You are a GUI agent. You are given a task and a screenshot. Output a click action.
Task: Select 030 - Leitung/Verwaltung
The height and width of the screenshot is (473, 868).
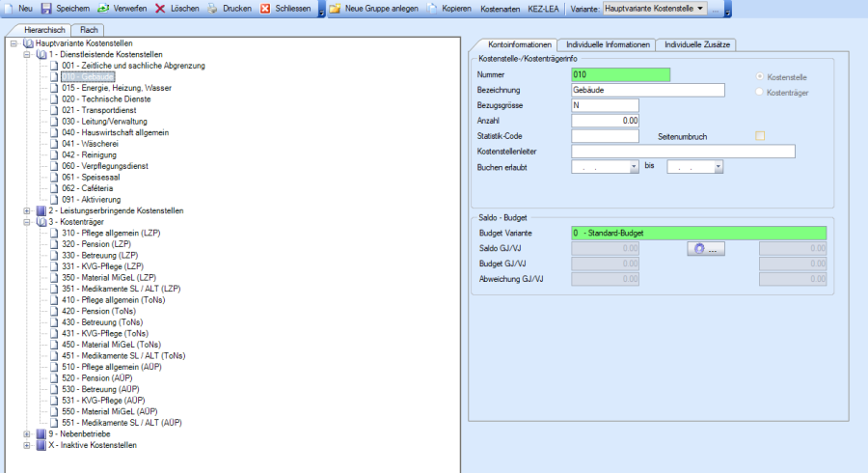click(104, 121)
